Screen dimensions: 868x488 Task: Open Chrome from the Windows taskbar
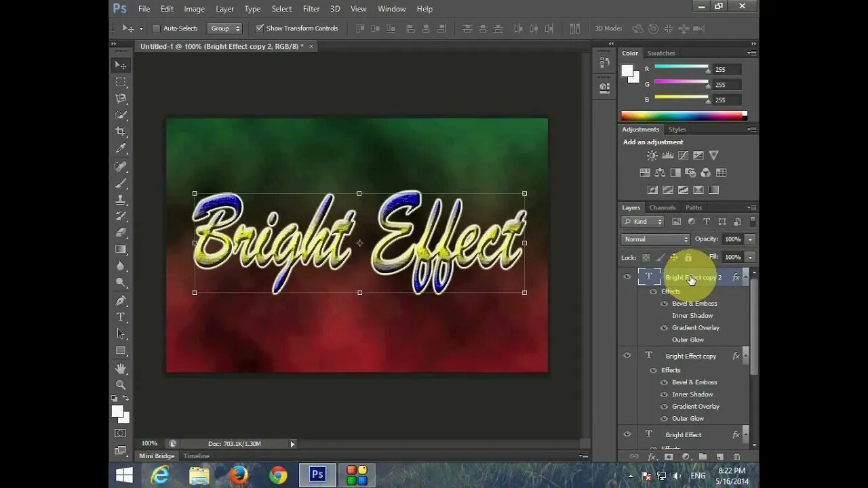tap(278, 475)
